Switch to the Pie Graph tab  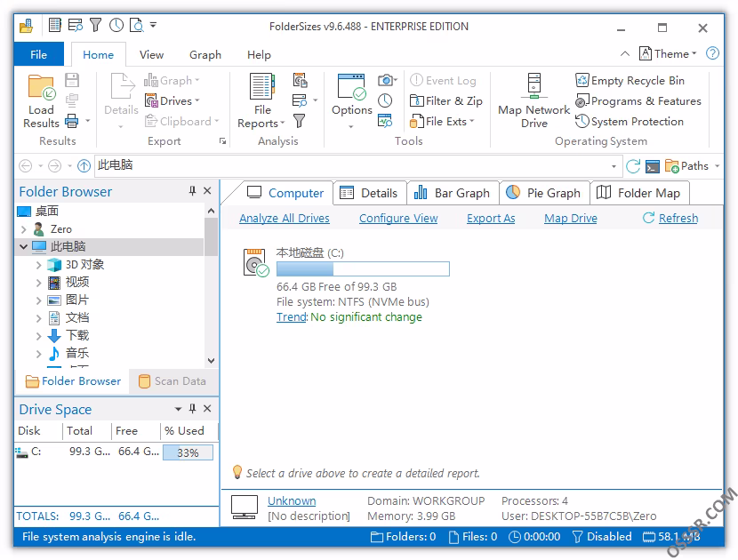[x=544, y=193]
